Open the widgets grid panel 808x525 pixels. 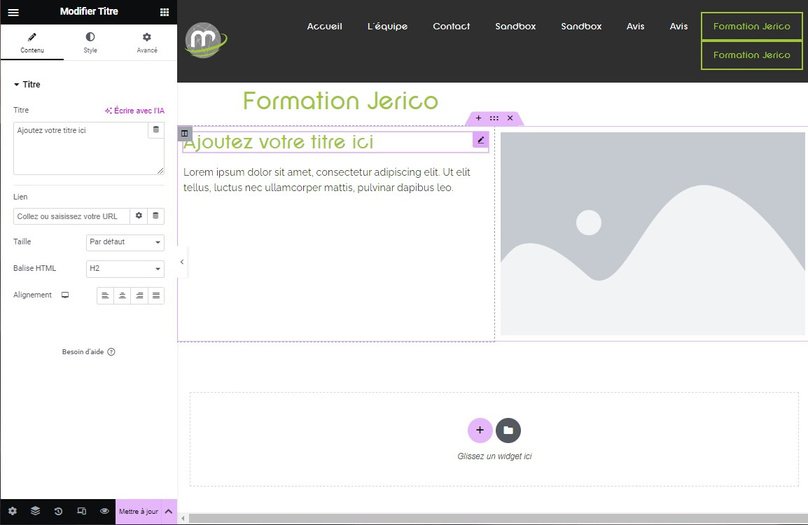click(164, 12)
